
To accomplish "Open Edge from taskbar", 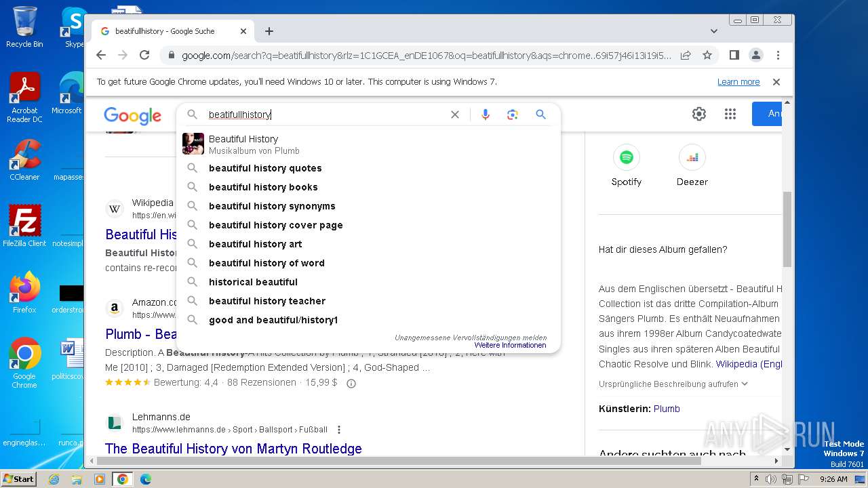I will click(x=145, y=479).
